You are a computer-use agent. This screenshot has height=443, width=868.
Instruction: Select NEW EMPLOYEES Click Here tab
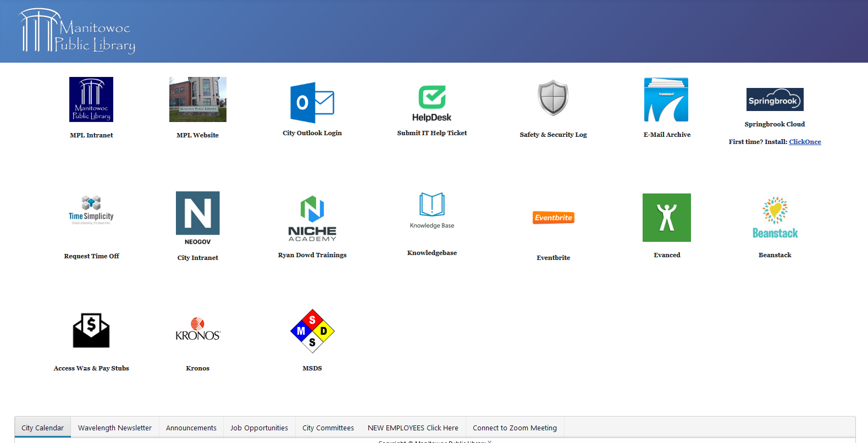(x=413, y=428)
